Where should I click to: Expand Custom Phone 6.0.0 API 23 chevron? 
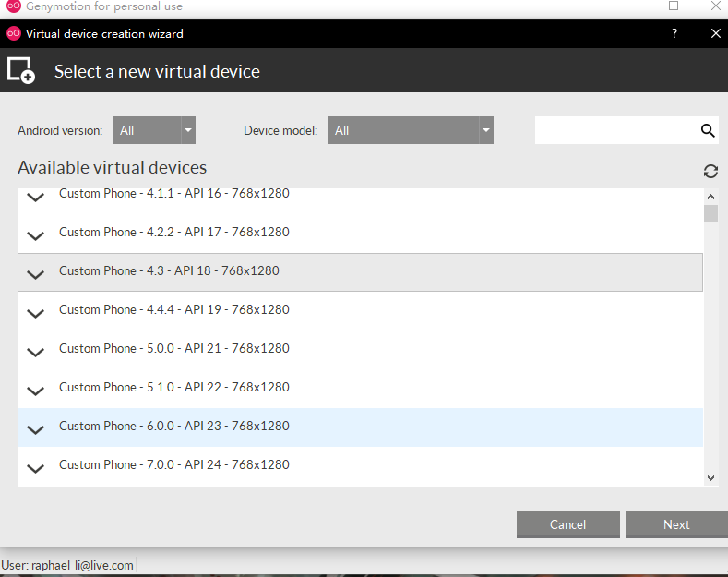coord(35,429)
